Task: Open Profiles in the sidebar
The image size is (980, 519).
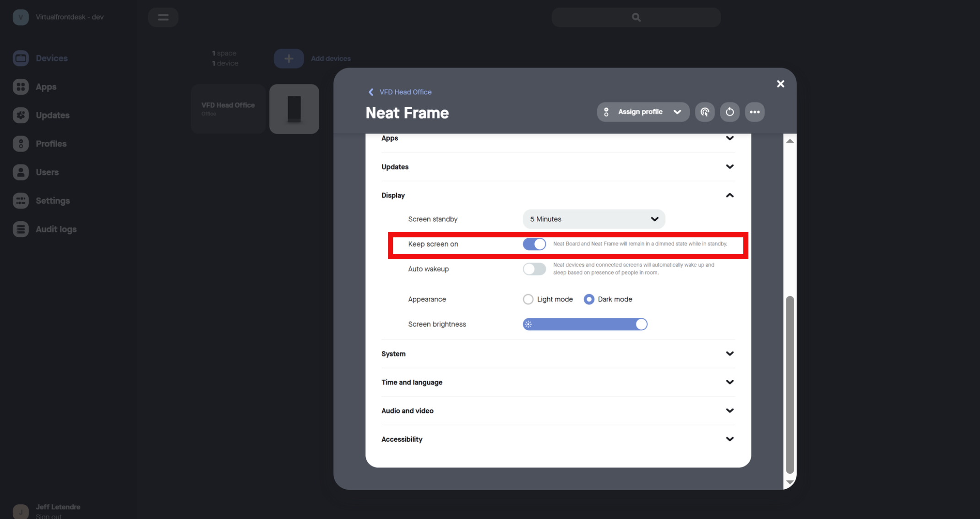Action: [x=51, y=144]
